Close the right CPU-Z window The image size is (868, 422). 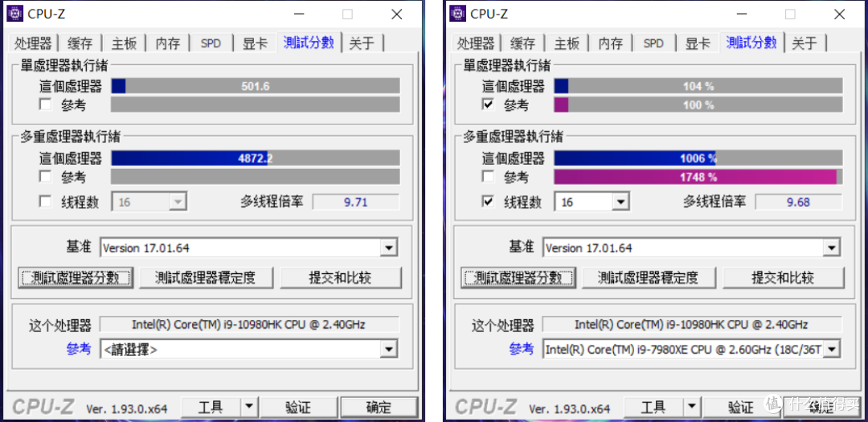[839, 14]
